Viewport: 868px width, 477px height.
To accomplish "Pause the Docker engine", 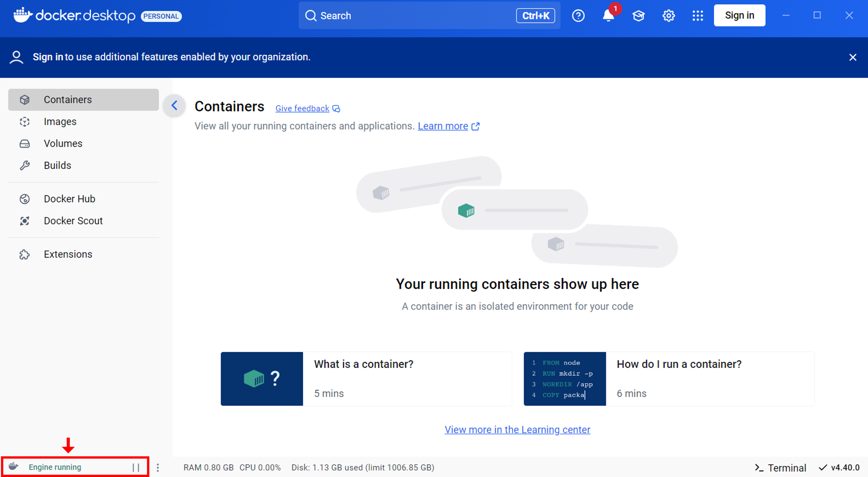I will point(136,467).
